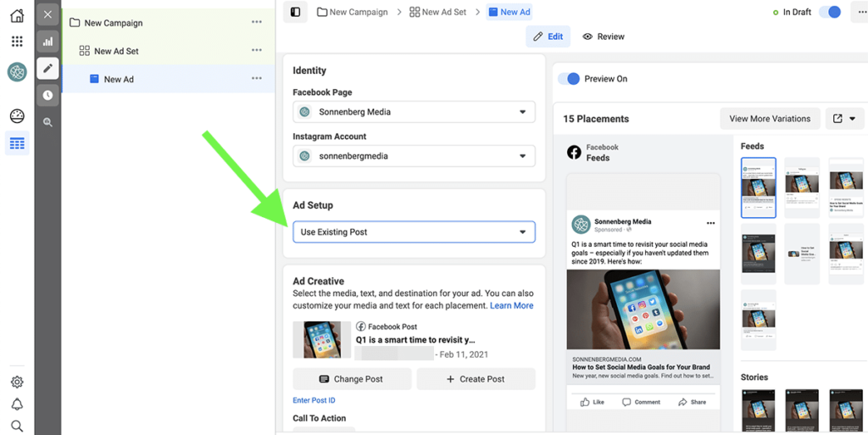The image size is (868, 435).
Task: Click the panel layout toggle icon beside the breadcrumb
Action: 295,13
